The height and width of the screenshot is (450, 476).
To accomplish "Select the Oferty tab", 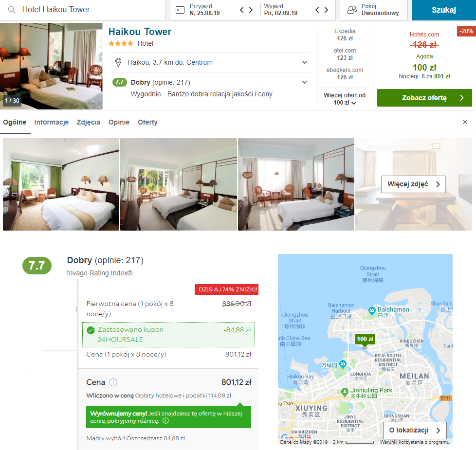I will (147, 122).
